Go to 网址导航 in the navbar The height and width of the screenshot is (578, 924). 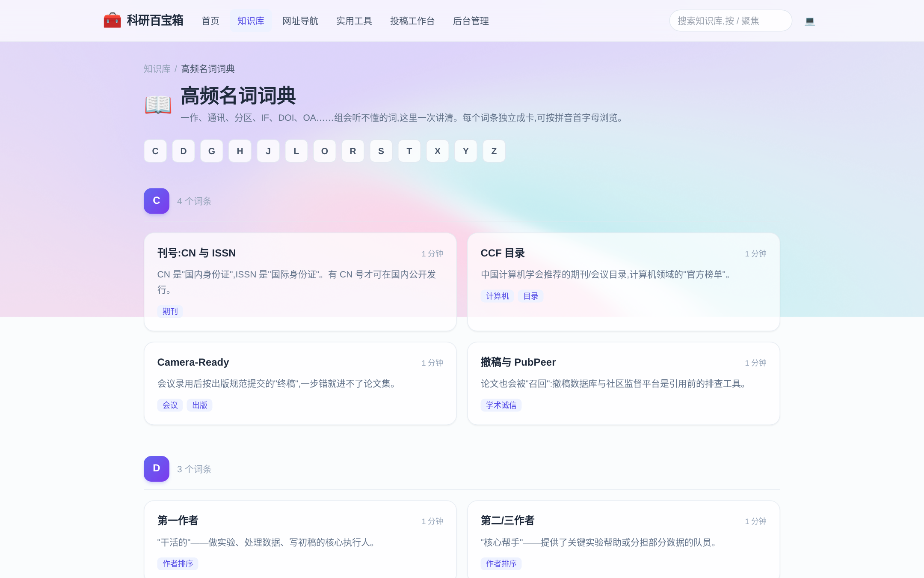300,21
